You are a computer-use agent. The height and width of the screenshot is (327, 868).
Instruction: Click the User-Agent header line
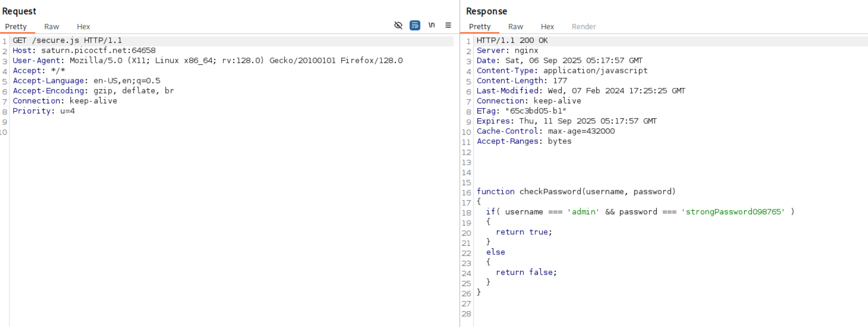click(x=208, y=61)
